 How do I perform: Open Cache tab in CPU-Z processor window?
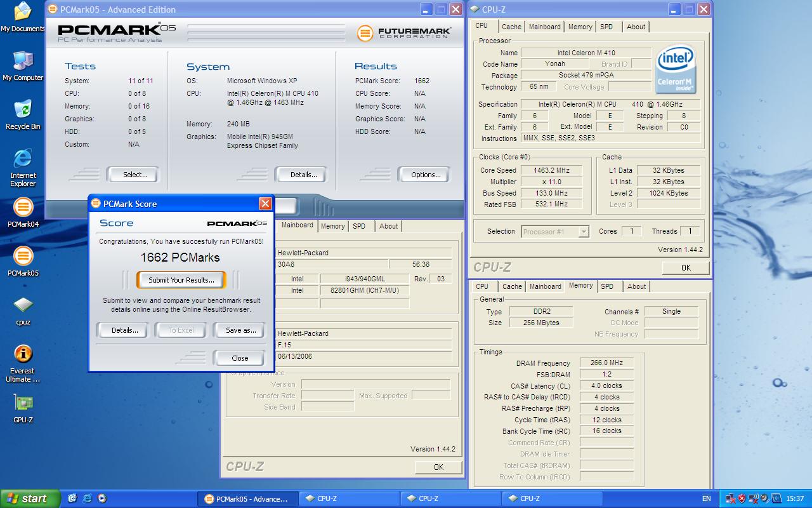[511, 27]
